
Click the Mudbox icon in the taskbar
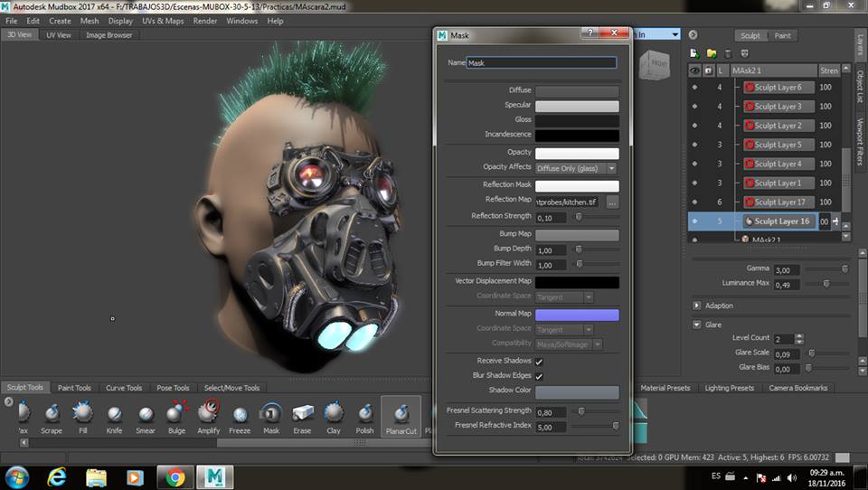[x=215, y=476]
